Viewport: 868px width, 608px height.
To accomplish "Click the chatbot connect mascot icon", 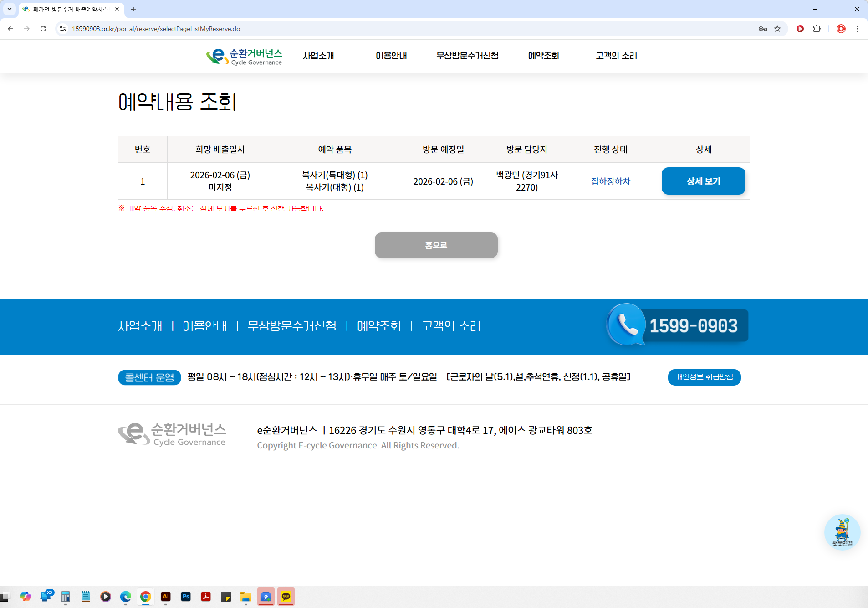I will click(842, 531).
